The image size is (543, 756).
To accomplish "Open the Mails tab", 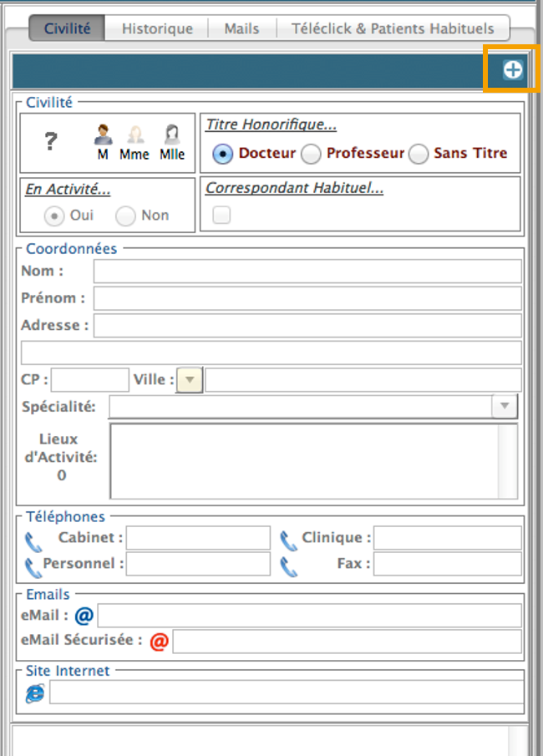I will [x=241, y=28].
